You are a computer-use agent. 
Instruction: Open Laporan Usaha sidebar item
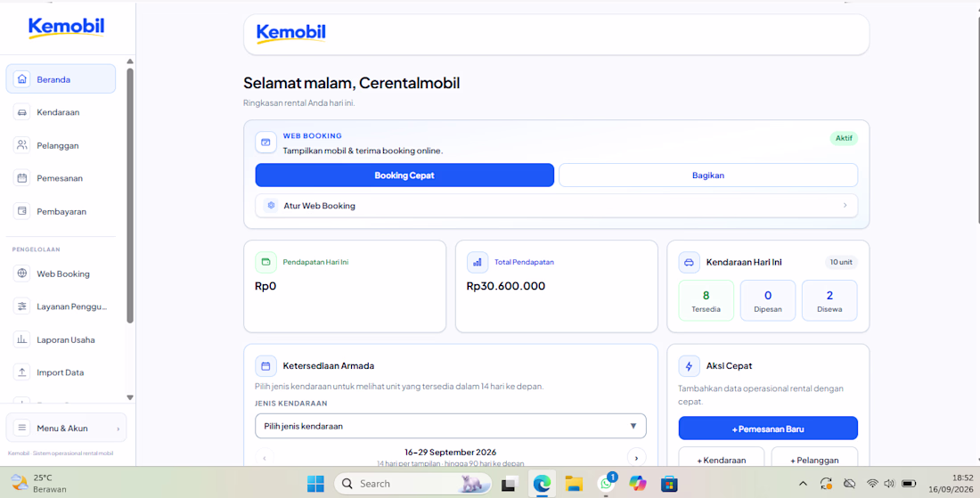point(61,340)
